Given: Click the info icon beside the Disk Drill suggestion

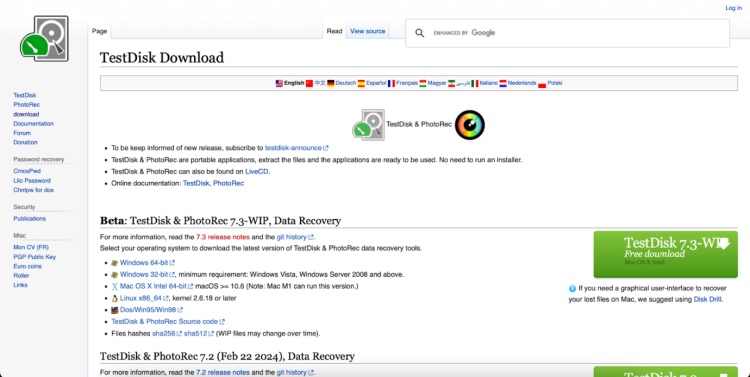Looking at the screenshot, I should pos(572,288).
